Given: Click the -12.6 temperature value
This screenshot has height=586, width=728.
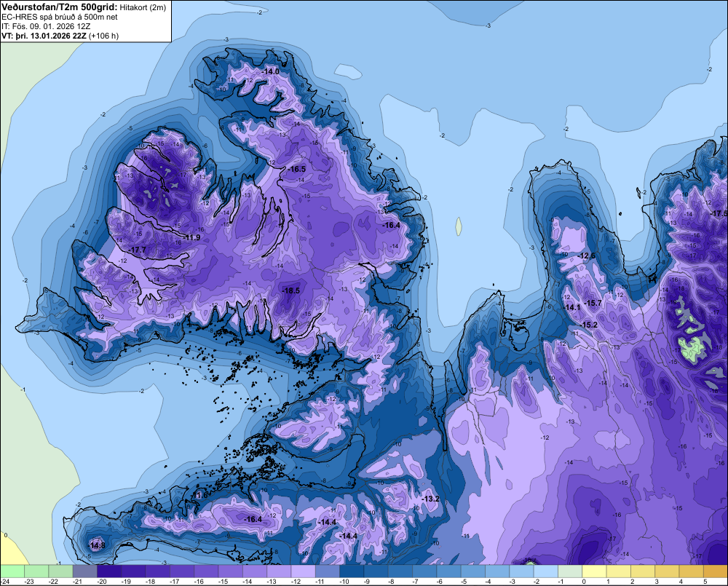Looking at the screenshot, I should (587, 256).
